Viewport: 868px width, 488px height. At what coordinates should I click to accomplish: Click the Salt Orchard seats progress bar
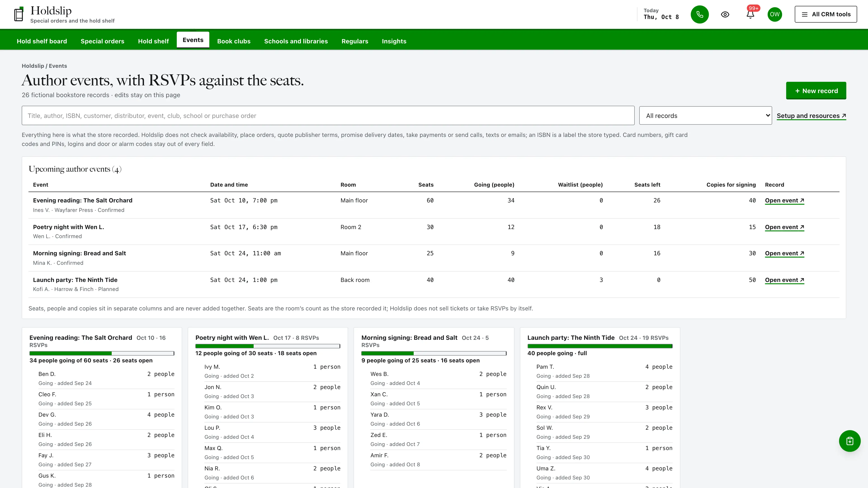click(x=102, y=353)
